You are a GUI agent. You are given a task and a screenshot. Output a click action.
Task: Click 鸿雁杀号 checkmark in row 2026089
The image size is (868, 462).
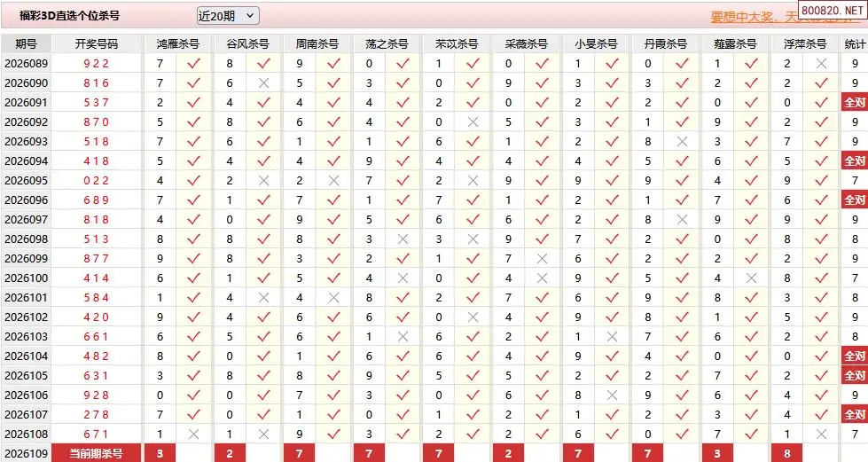(x=194, y=64)
